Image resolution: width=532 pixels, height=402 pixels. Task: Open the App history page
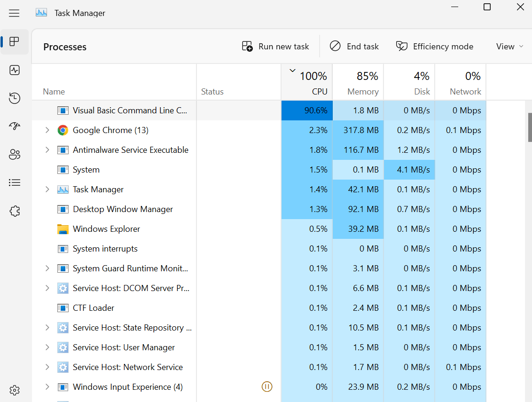coord(14,98)
